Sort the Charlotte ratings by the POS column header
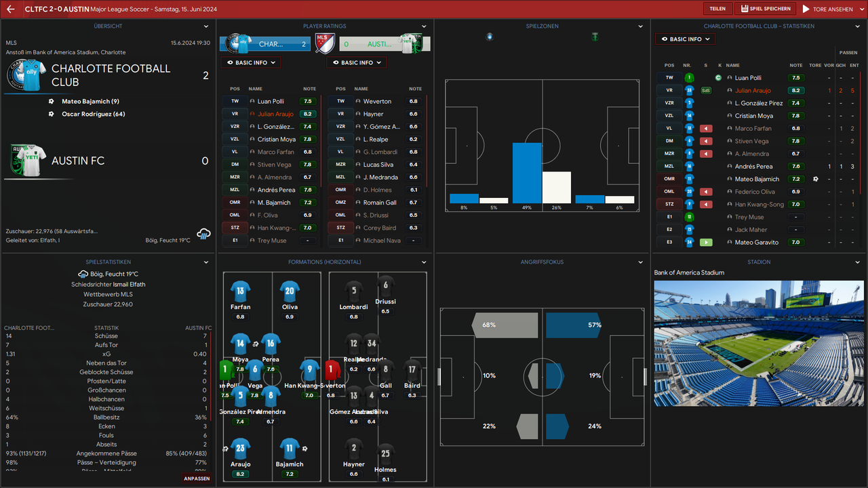 pyautogui.click(x=235, y=89)
